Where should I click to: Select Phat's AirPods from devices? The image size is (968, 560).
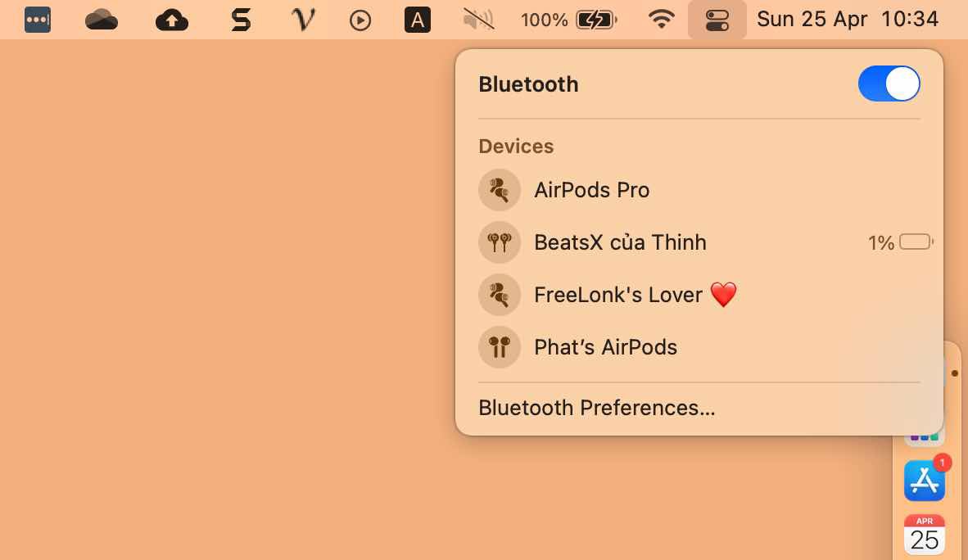click(x=605, y=347)
